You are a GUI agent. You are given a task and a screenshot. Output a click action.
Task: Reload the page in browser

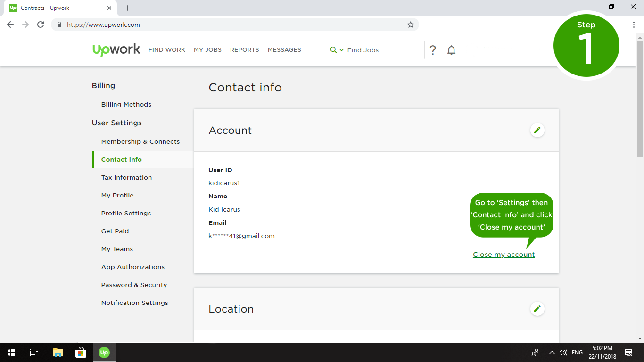pyautogui.click(x=41, y=25)
